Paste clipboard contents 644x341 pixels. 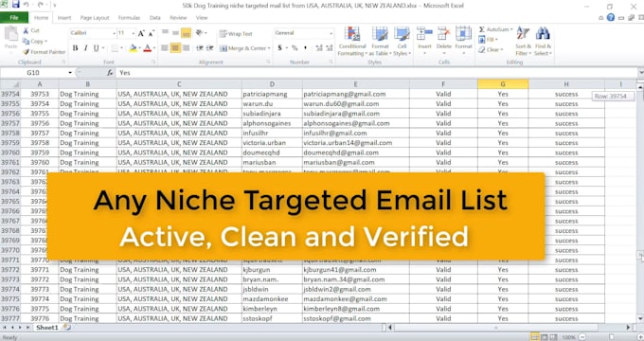pos(10,38)
